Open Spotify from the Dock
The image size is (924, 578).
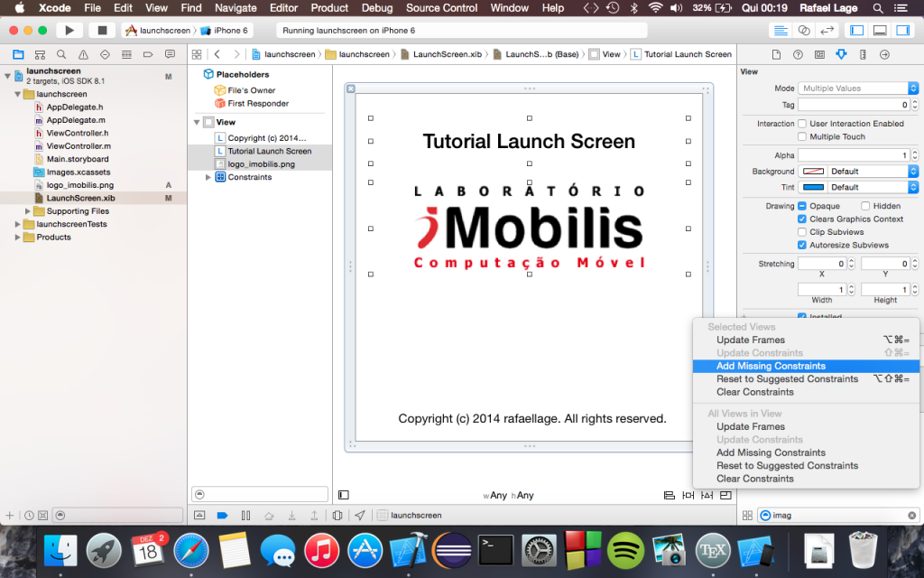click(624, 549)
